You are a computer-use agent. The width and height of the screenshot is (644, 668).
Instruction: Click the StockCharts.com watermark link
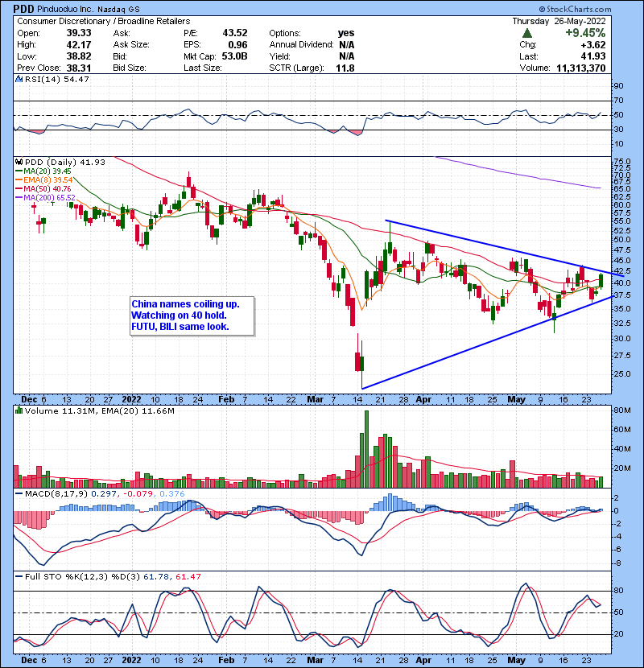click(575, 9)
